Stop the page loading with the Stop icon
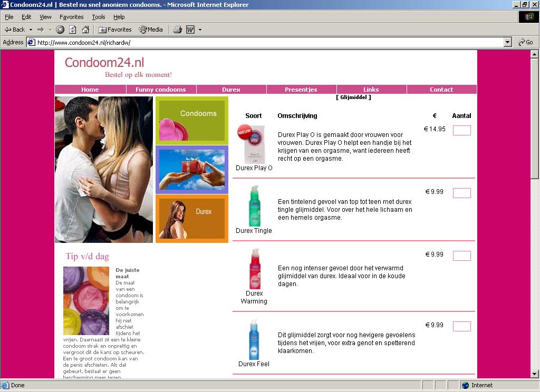The image size is (540, 392). tap(60, 30)
